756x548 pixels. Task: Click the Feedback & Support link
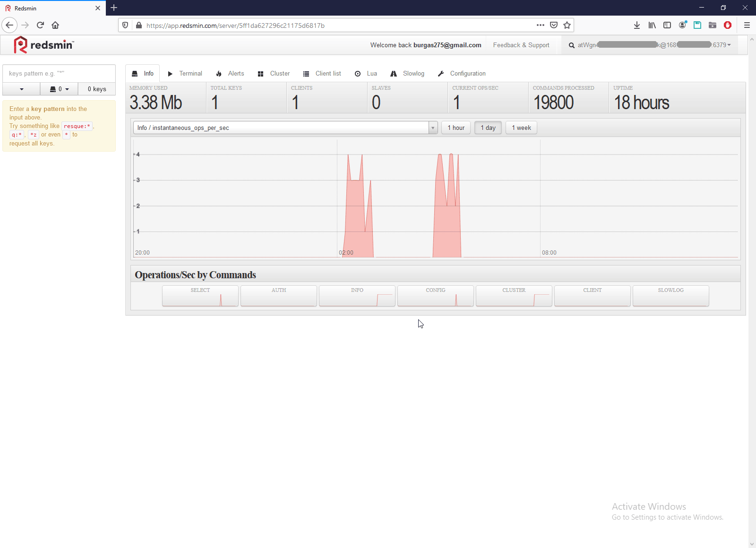tap(521, 45)
